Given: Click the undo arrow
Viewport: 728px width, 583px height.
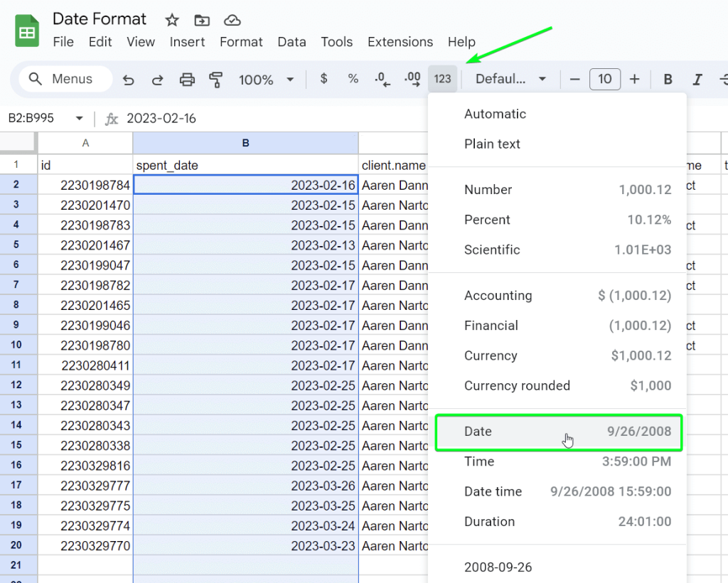Looking at the screenshot, I should pos(129,80).
